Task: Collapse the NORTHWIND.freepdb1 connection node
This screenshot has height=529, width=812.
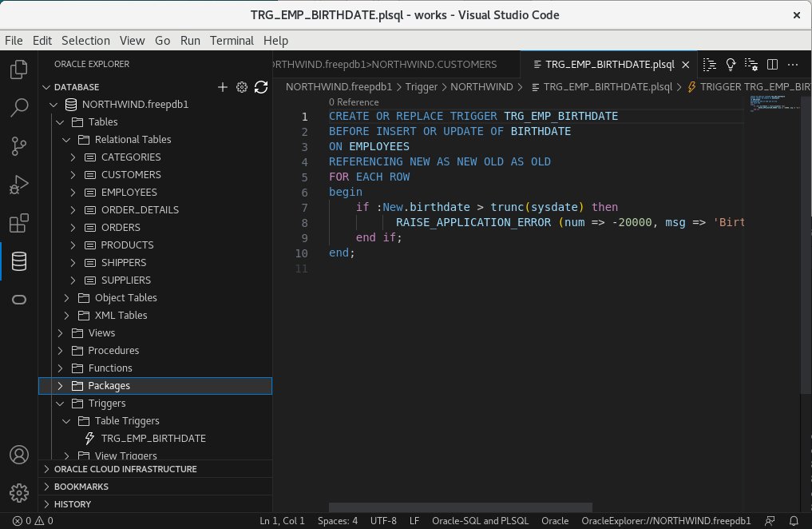Action: 53,105
